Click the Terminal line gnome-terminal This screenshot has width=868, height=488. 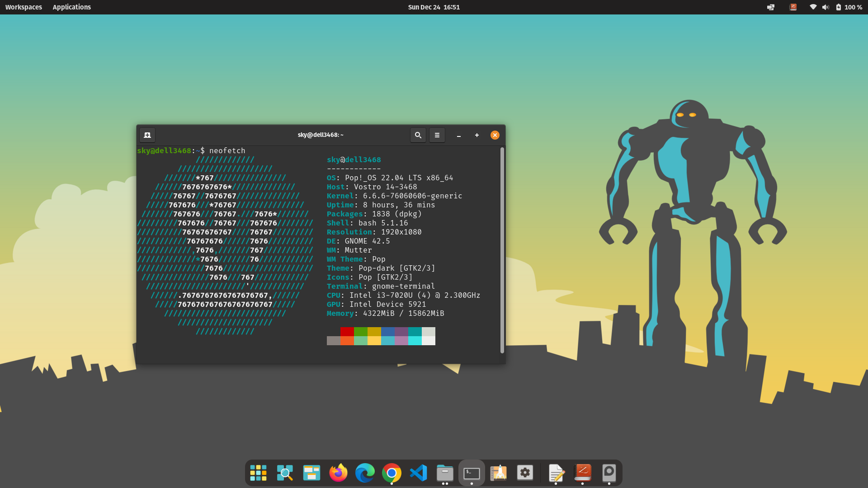[381, 286]
